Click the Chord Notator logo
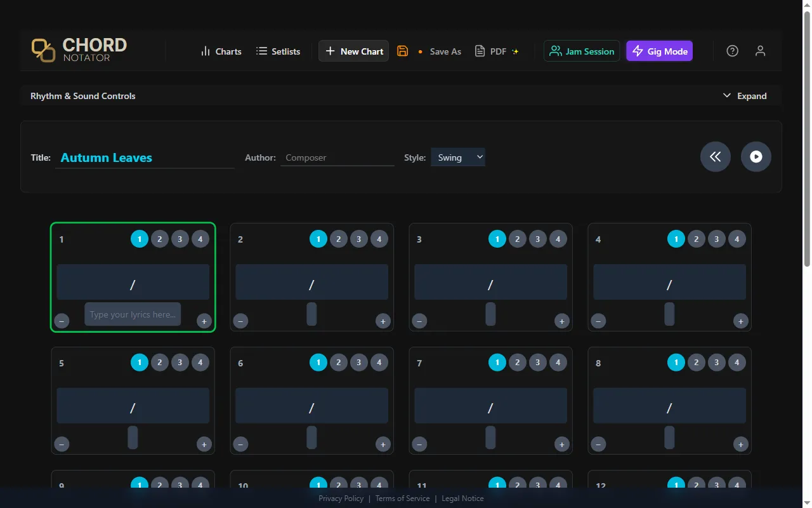This screenshot has height=508, width=812. 78,50
